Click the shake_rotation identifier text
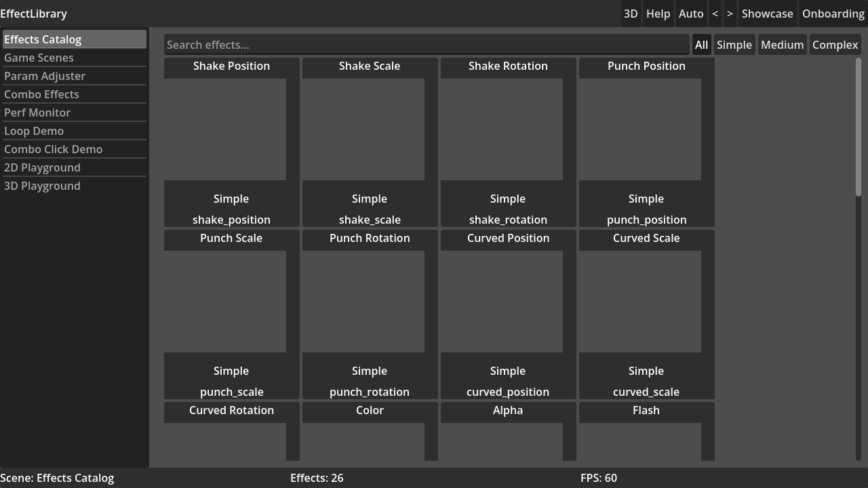 click(x=508, y=220)
